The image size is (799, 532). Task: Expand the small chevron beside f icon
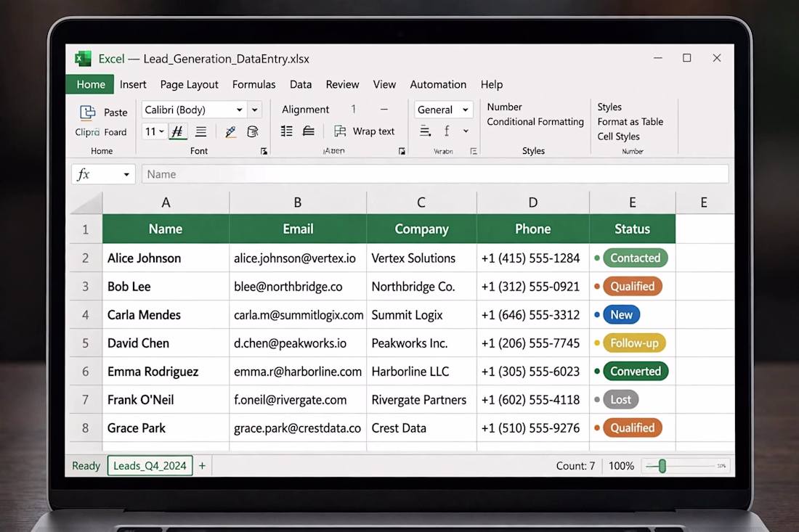pos(466,131)
